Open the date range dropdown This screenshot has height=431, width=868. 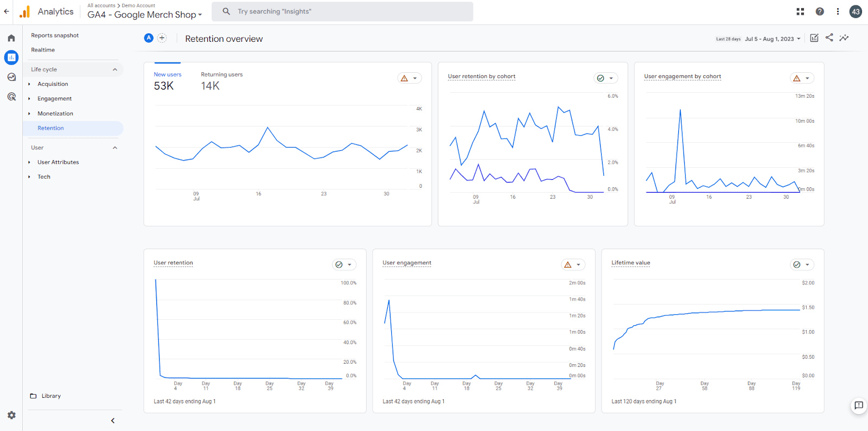(x=773, y=39)
